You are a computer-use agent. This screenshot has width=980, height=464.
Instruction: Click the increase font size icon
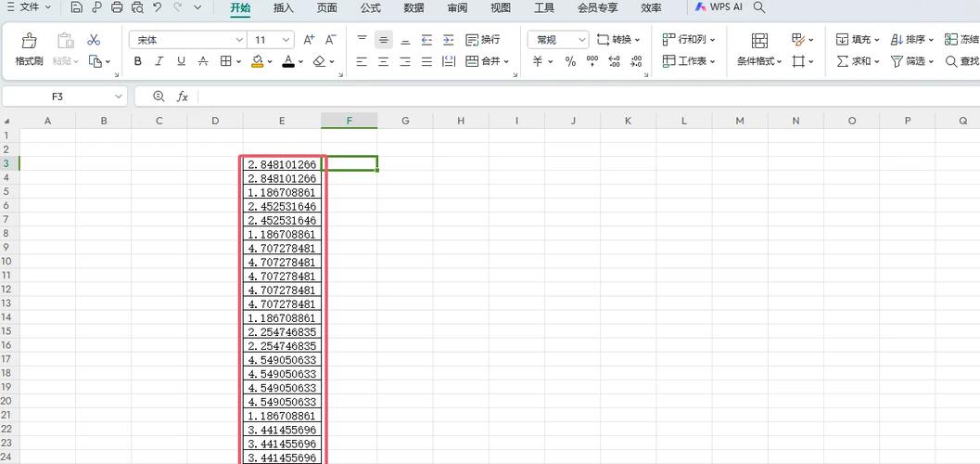[x=309, y=40]
